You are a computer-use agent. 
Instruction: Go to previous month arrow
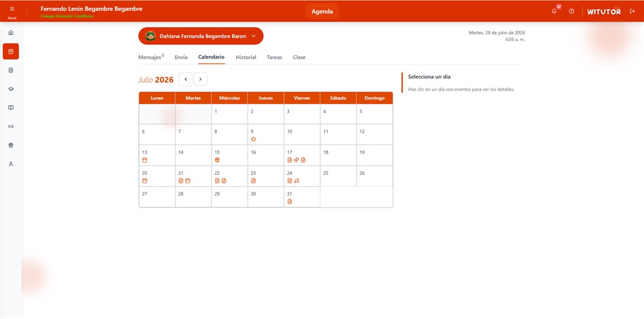click(186, 79)
